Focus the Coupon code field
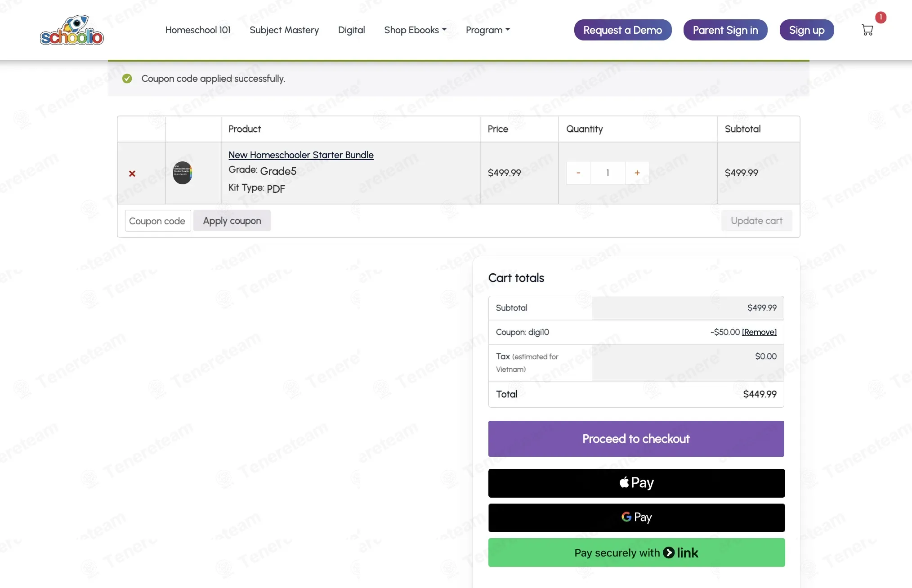Screen dimensions: 912x588 [158, 221]
